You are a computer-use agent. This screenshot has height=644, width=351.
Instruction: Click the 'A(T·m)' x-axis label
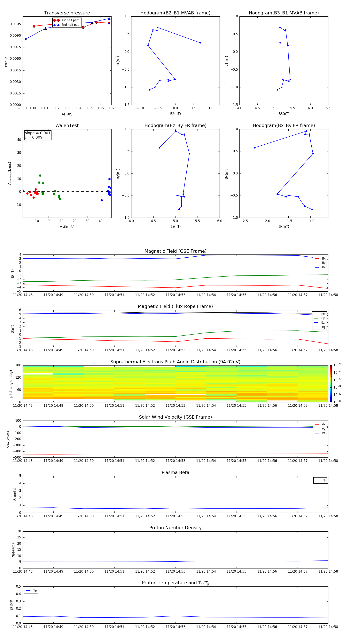pyautogui.click(x=67, y=114)
